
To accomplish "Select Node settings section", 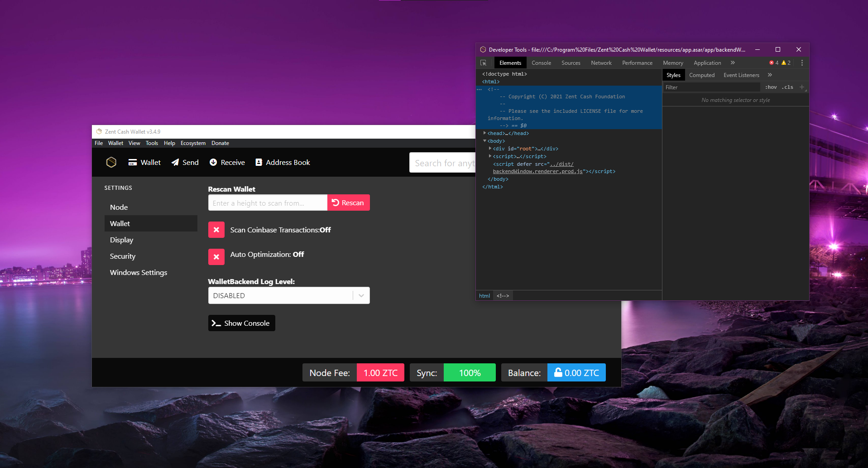I will click(x=151, y=207).
